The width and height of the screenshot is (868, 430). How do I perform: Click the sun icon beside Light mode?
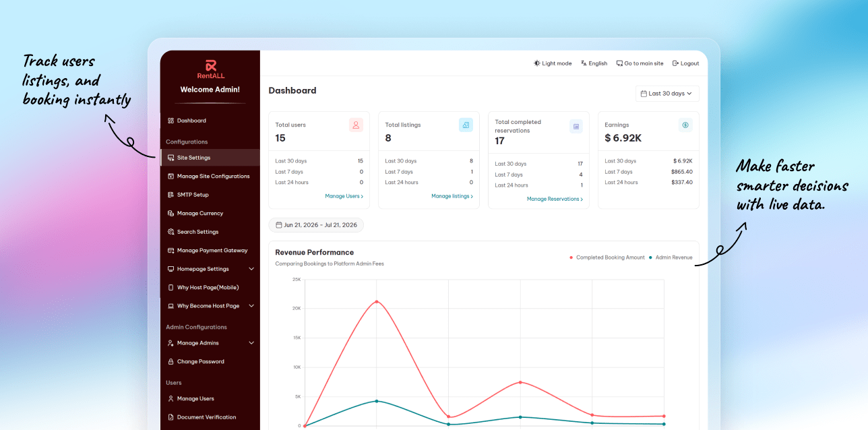(537, 63)
